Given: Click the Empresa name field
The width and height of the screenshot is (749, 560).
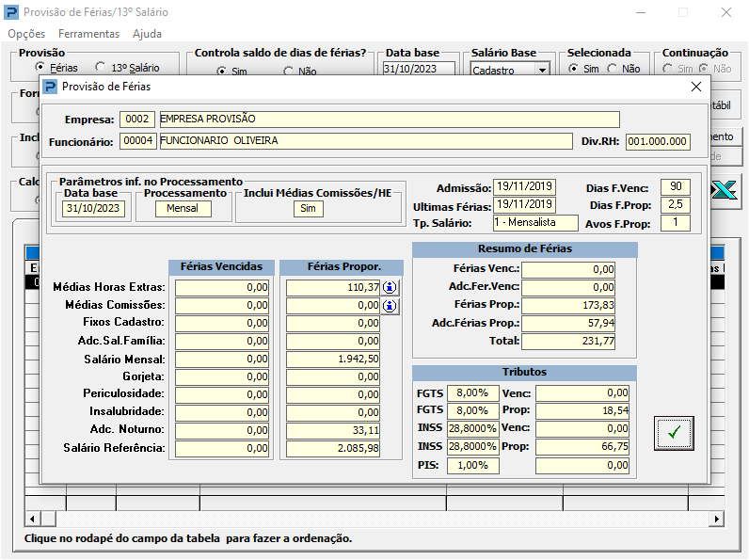Looking at the screenshot, I should click(x=389, y=120).
